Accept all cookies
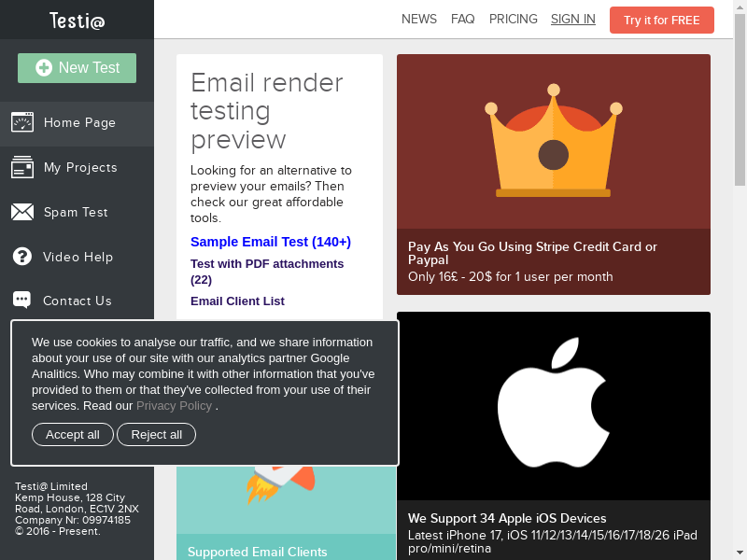Viewport: 747px width, 560px height. point(73,434)
